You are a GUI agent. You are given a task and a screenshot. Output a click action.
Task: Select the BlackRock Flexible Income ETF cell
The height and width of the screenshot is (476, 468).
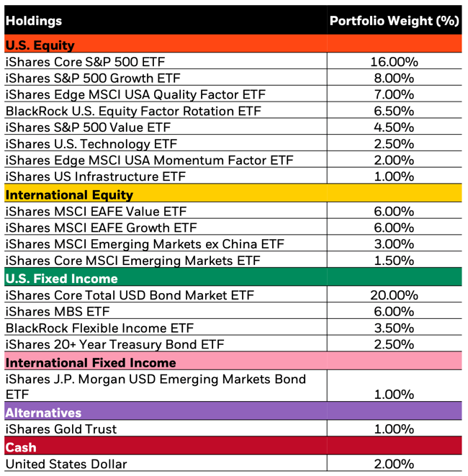[x=99, y=328]
